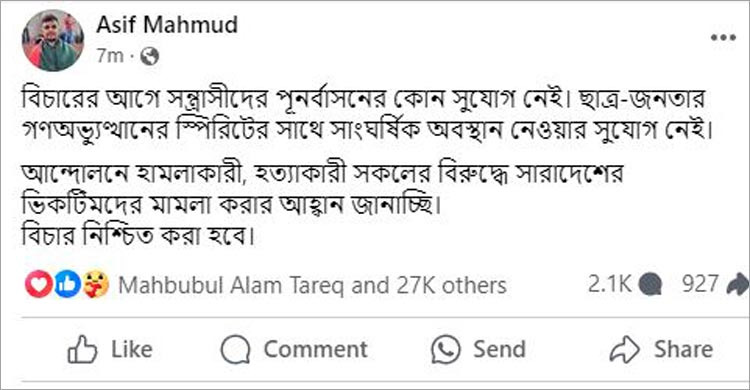Click the Share button
The image size is (750, 390).
661,349
